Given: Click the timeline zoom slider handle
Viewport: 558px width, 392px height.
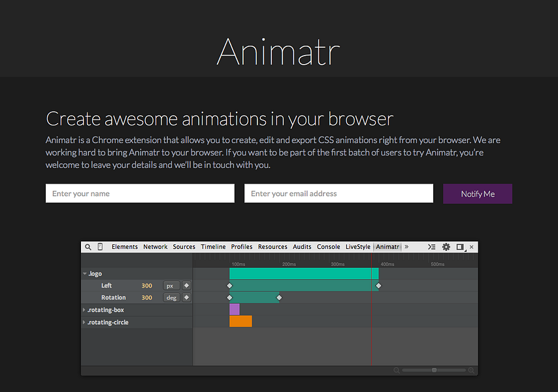Looking at the screenshot, I should pos(434,370).
